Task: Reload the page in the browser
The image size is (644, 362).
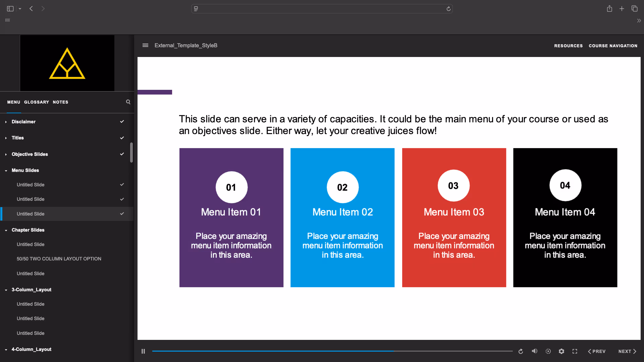Action: point(448,9)
